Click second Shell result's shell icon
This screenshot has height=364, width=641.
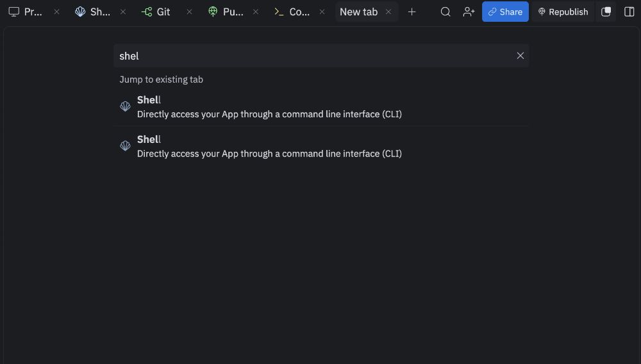tap(126, 146)
